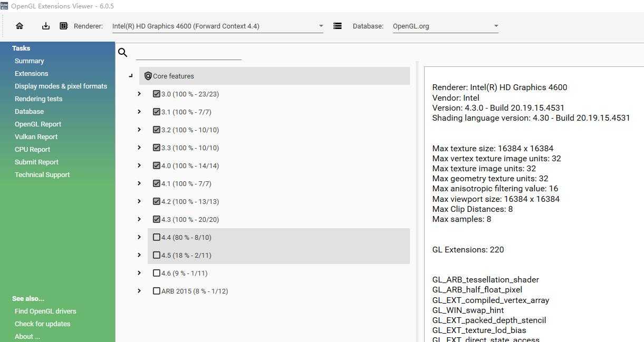Open Summary in the Tasks sidebar
The image size is (644, 342).
(29, 61)
